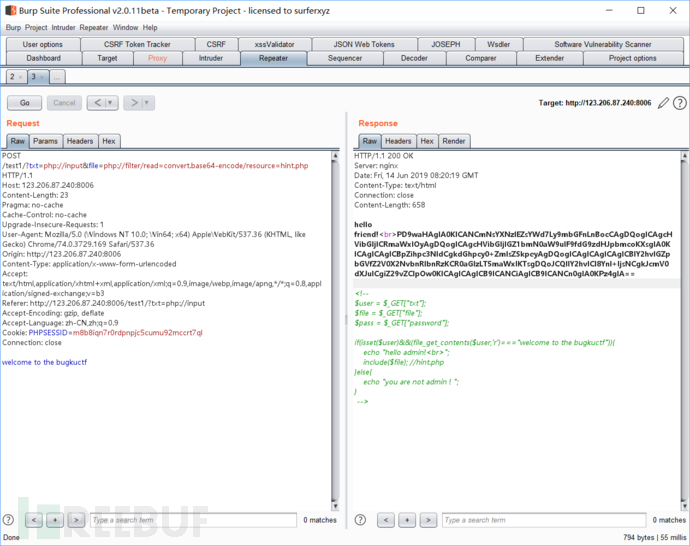Open CSRF Token Tracker tab
Image resolution: width=690 pixels, height=546 pixels.
click(x=137, y=44)
